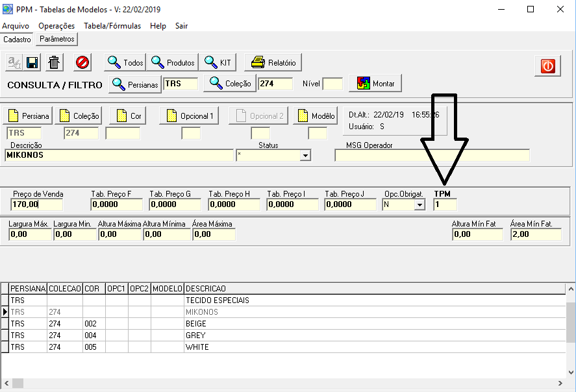This screenshot has width=576, height=392.
Task: Search all with Todos button
Action: click(125, 62)
